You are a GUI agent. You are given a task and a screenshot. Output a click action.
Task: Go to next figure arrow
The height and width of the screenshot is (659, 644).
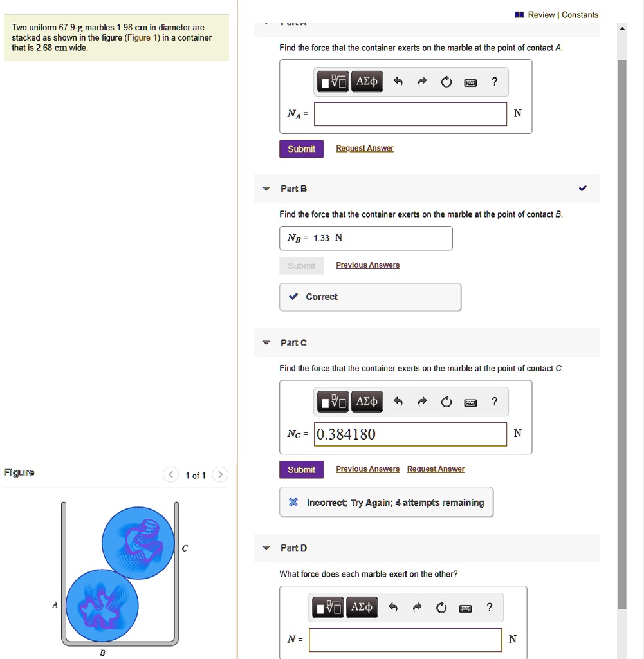point(220,474)
